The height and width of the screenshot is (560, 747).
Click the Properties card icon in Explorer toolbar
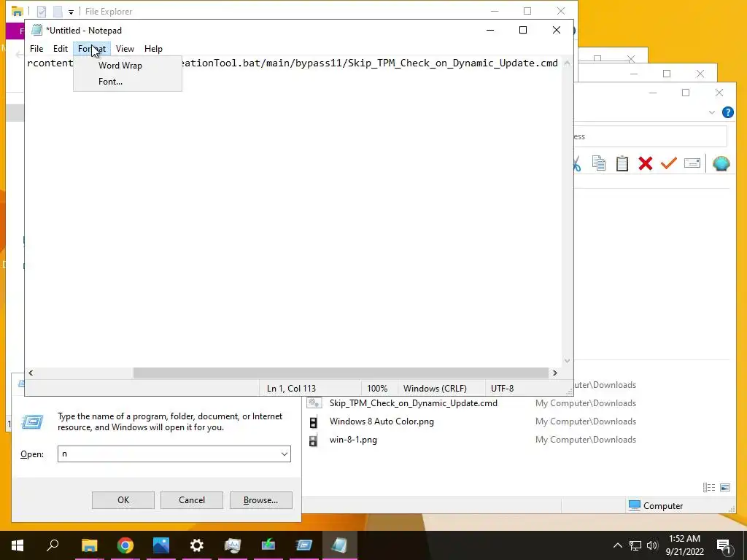(692, 163)
